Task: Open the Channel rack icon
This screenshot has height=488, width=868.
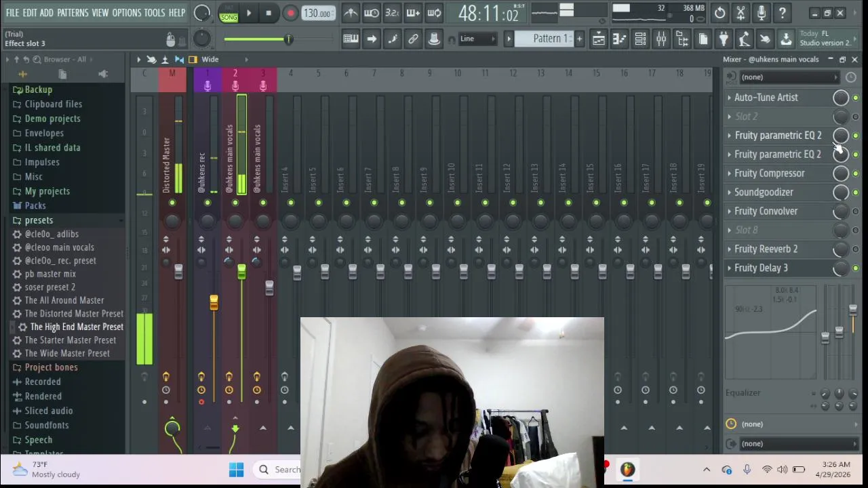Action: click(641, 39)
